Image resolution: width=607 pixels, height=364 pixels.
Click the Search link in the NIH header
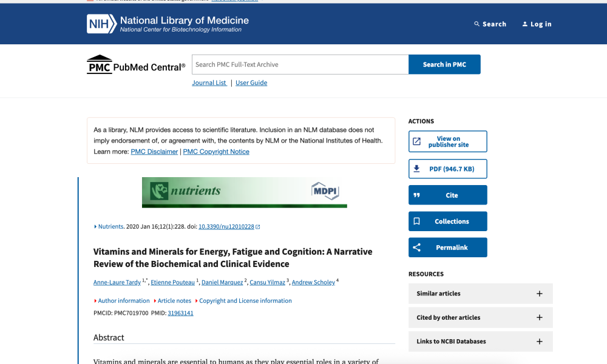point(490,24)
